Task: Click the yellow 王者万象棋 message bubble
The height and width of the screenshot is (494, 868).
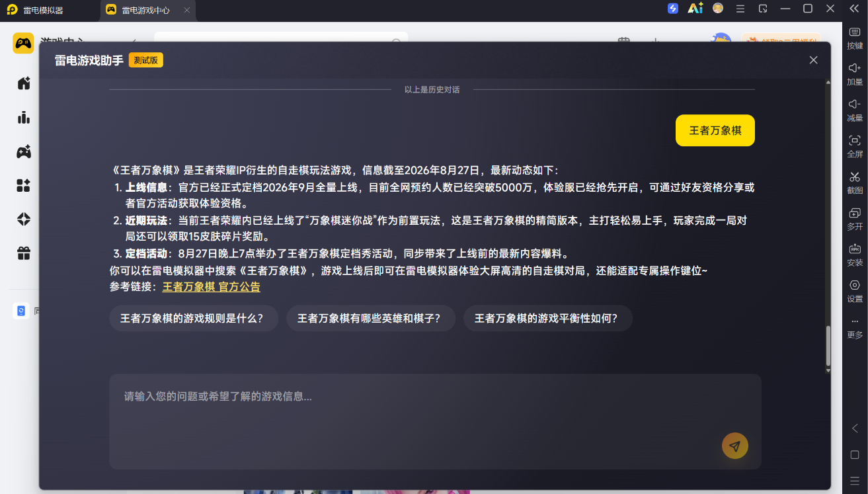Action: (x=715, y=130)
